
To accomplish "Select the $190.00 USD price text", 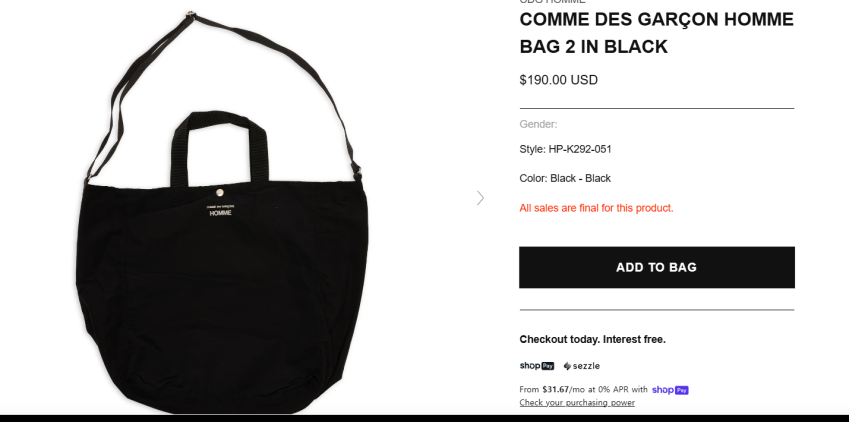I will click(558, 80).
